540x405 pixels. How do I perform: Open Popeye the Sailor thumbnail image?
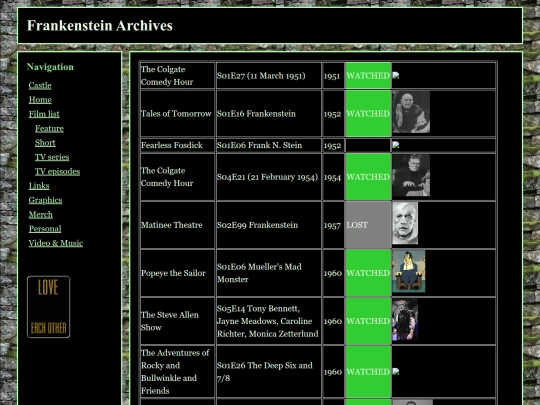pos(409,271)
